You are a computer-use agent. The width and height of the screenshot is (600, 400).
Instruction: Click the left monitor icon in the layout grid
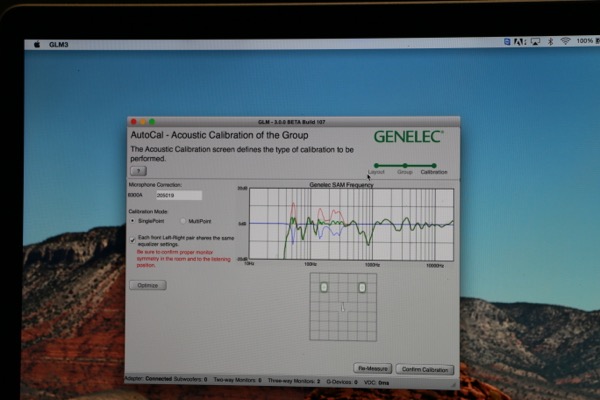pos(324,287)
